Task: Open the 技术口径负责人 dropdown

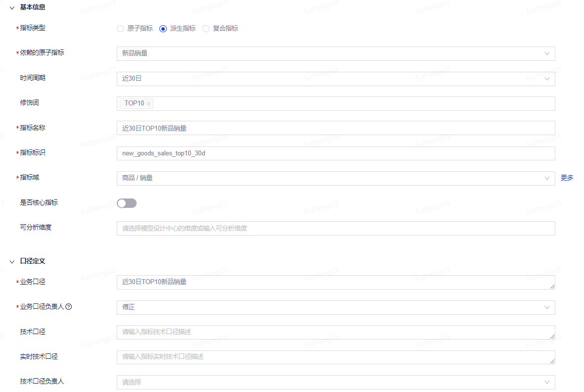Action: click(x=336, y=382)
